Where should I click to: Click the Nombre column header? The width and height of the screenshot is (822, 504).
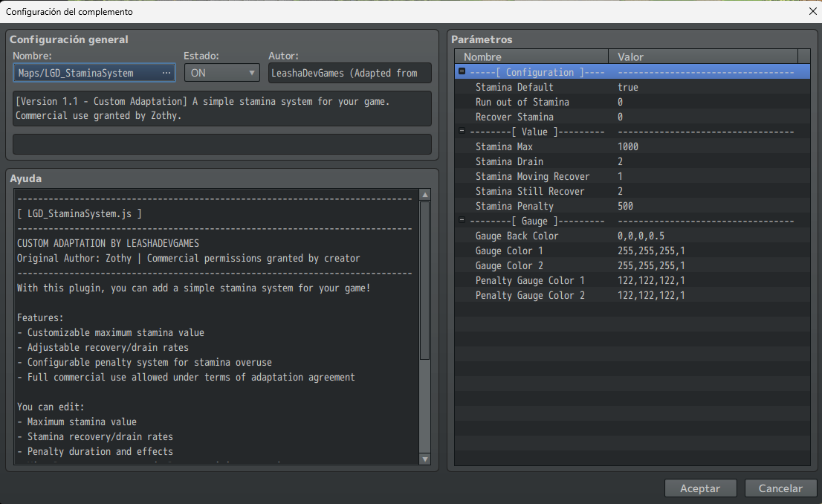(x=531, y=56)
